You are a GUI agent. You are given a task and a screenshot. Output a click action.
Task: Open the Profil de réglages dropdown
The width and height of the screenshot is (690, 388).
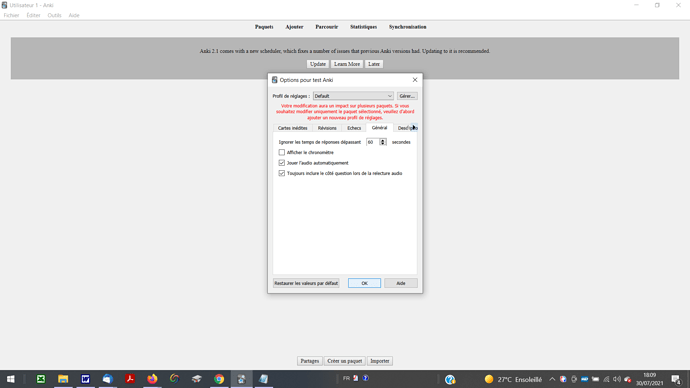coord(353,96)
